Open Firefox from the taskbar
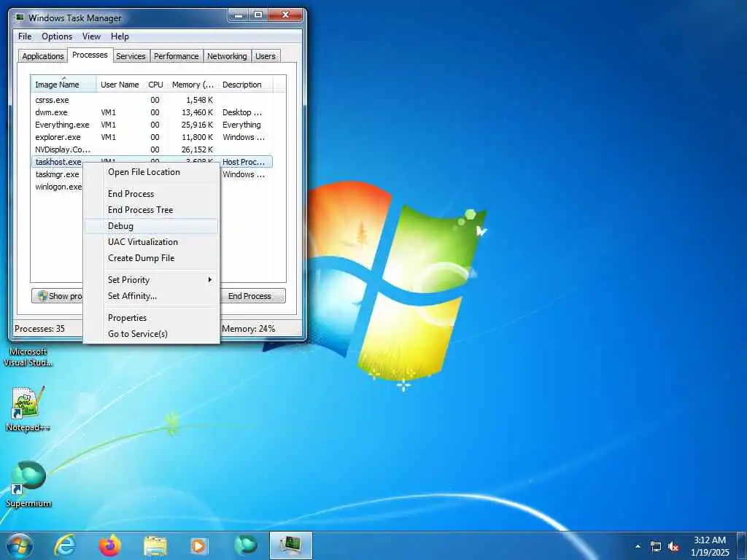Screen dimensions: 747x560 coord(110,545)
